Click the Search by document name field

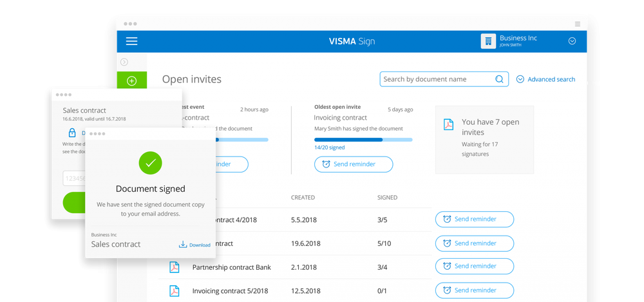[444, 79]
